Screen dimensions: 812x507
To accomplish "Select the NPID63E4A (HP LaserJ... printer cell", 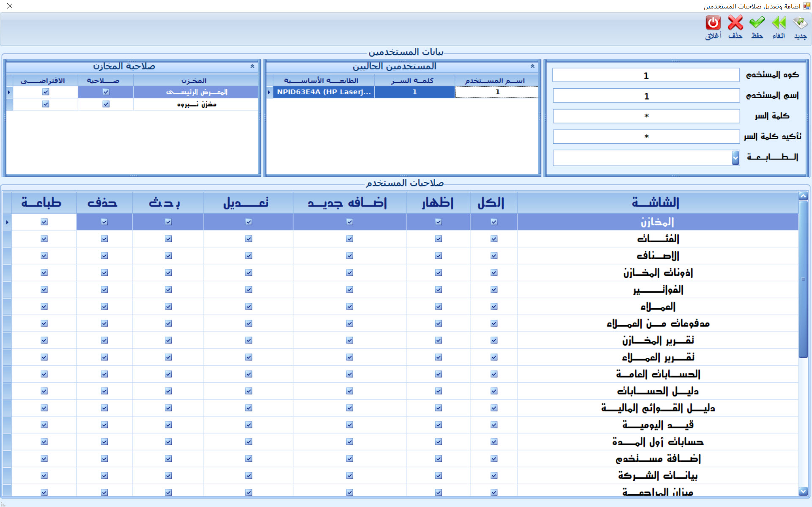I will 324,92.
